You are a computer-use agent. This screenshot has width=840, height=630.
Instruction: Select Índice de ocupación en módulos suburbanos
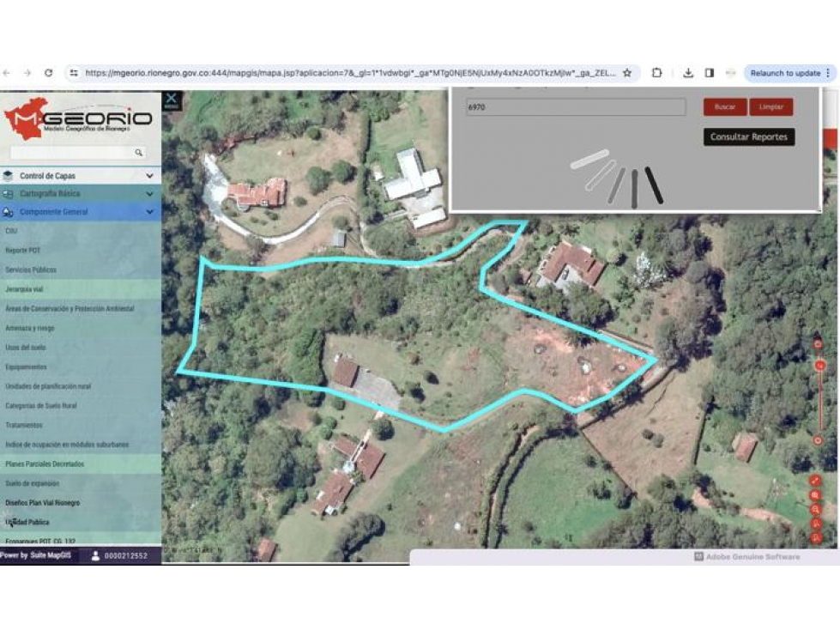tap(67, 445)
